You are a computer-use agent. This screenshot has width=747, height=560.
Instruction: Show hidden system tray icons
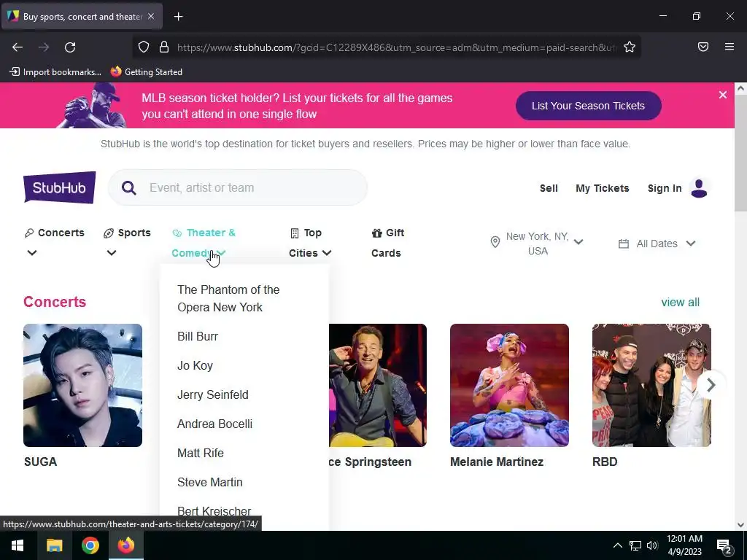617,545
